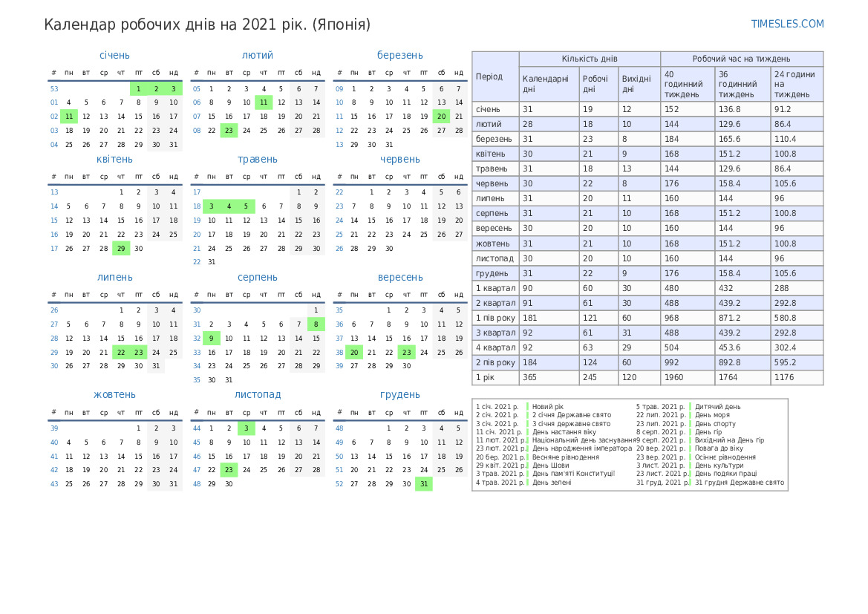Click the '2 пів року' row label in table

tap(495, 362)
